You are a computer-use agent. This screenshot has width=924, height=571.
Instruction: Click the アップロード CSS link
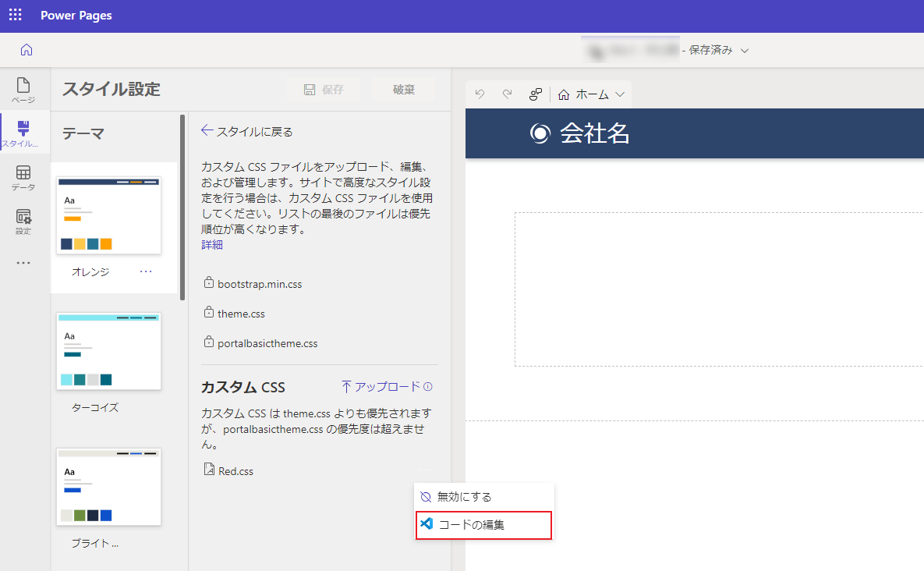pos(381,387)
